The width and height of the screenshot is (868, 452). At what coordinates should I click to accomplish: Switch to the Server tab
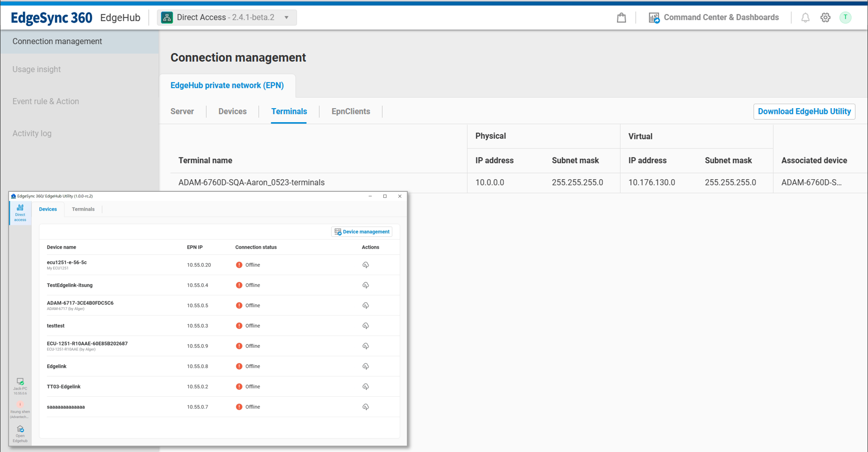[x=182, y=111]
